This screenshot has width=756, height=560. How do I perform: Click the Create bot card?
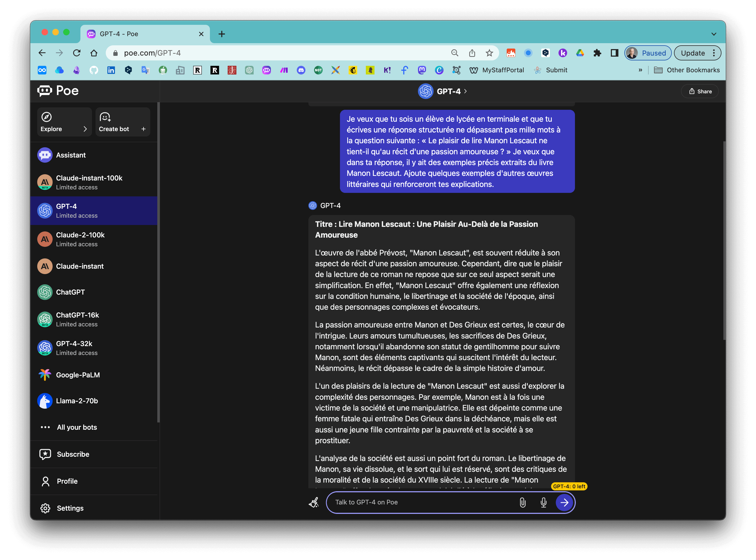point(122,122)
